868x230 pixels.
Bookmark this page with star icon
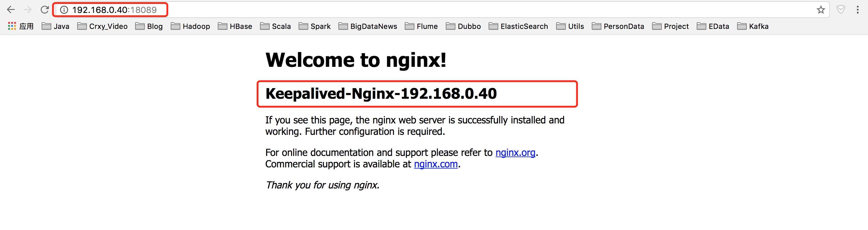coord(821,10)
